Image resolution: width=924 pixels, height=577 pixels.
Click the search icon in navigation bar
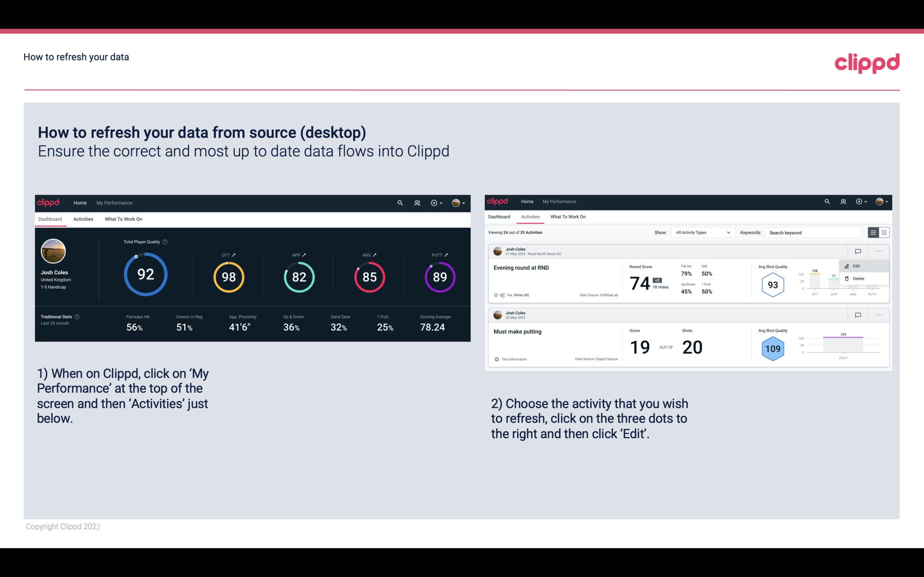click(400, 203)
